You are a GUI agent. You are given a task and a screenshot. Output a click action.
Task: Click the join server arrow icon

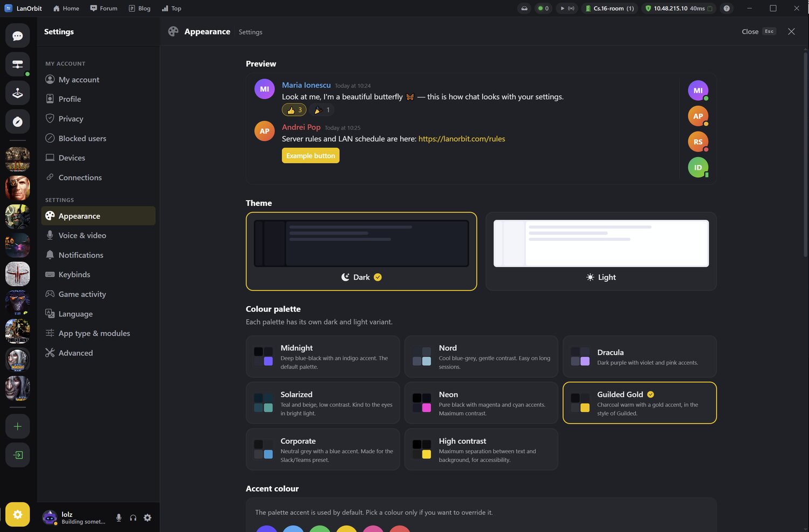click(18, 455)
